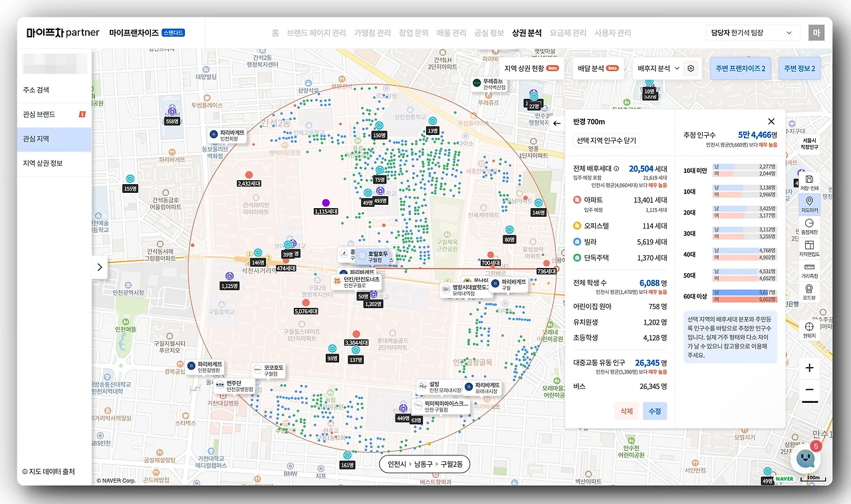The image size is (851, 504).
Task: Click the 배달 분석 Beta button
Action: point(598,68)
